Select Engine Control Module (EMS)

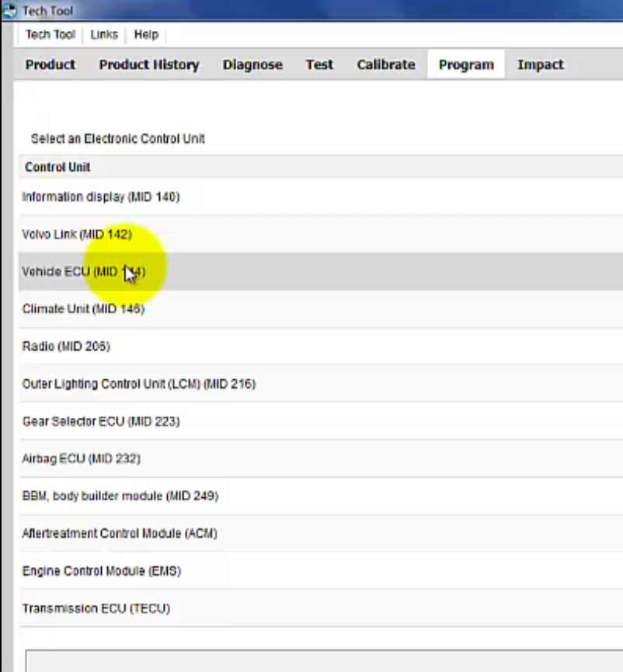tap(101, 570)
